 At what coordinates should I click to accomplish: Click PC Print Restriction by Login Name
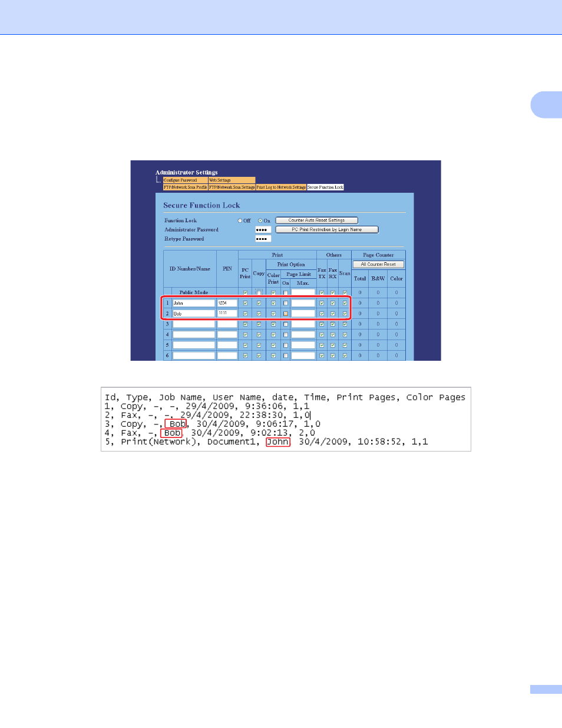326,230
